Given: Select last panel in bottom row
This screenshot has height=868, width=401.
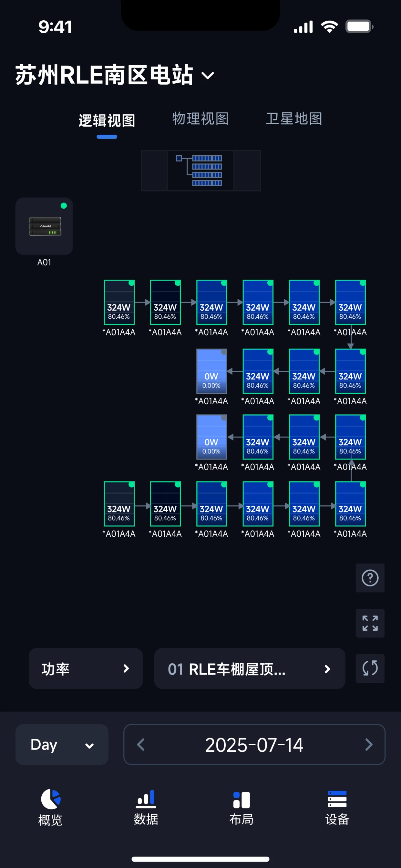Looking at the screenshot, I should click(350, 504).
